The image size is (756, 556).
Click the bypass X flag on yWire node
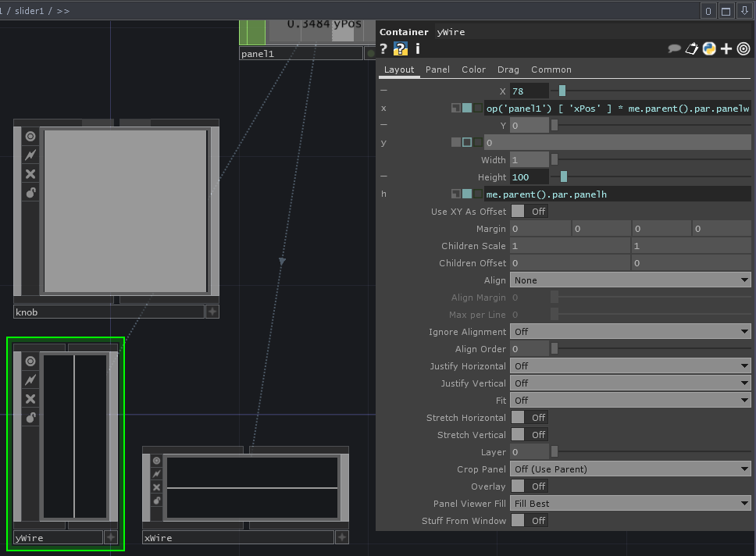click(x=30, y=399)
